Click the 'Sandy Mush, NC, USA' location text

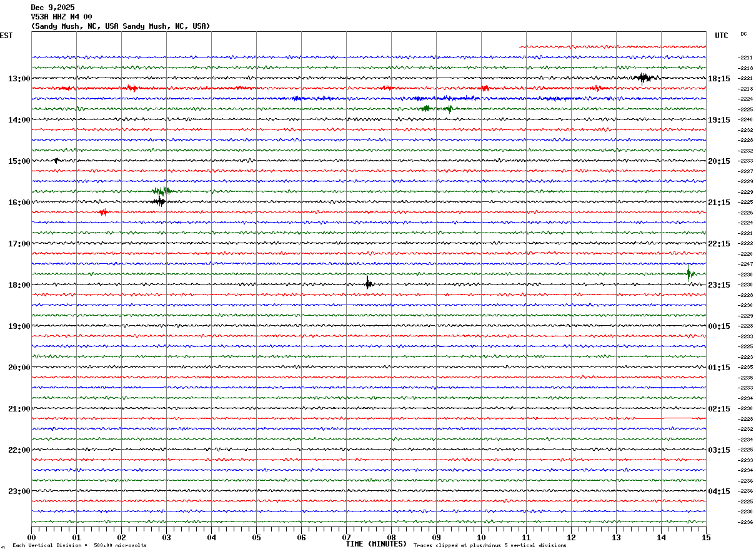pos(120,26)
